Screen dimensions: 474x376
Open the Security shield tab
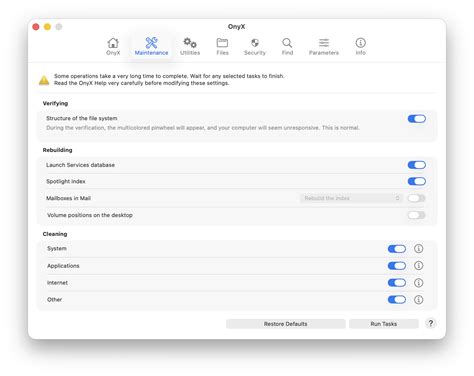tap(255, 46)
